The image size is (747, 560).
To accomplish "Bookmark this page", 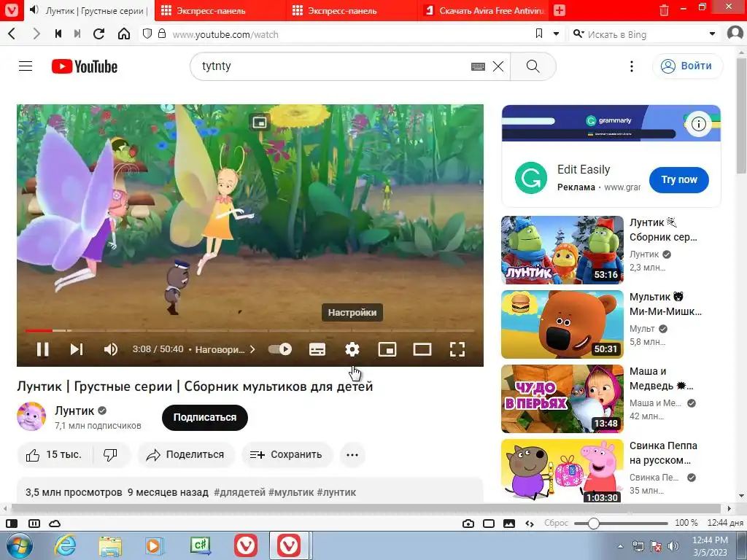I will [x=539, y=34].
